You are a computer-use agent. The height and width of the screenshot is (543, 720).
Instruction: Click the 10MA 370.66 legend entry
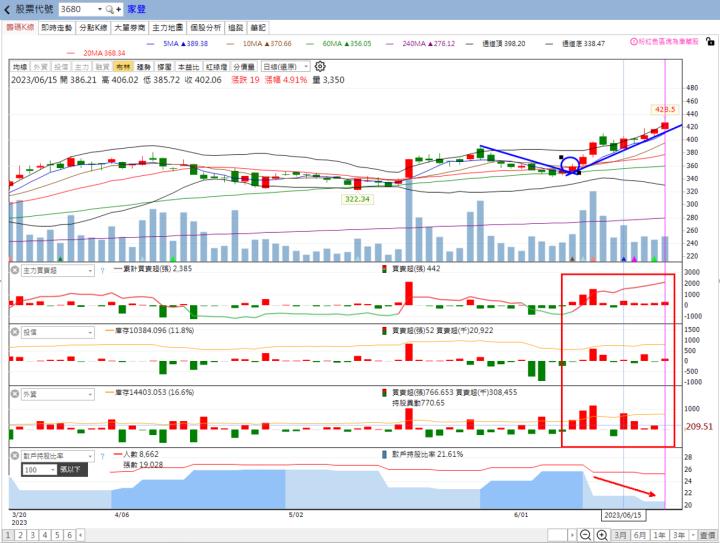[259, 44]
